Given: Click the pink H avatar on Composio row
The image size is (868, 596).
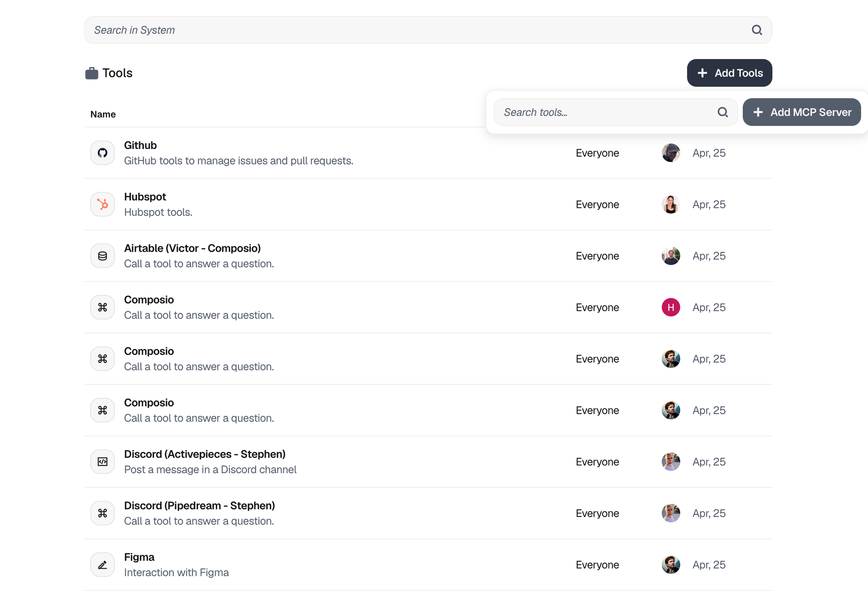Looking at the screenshot, I should tap(670, 307).
